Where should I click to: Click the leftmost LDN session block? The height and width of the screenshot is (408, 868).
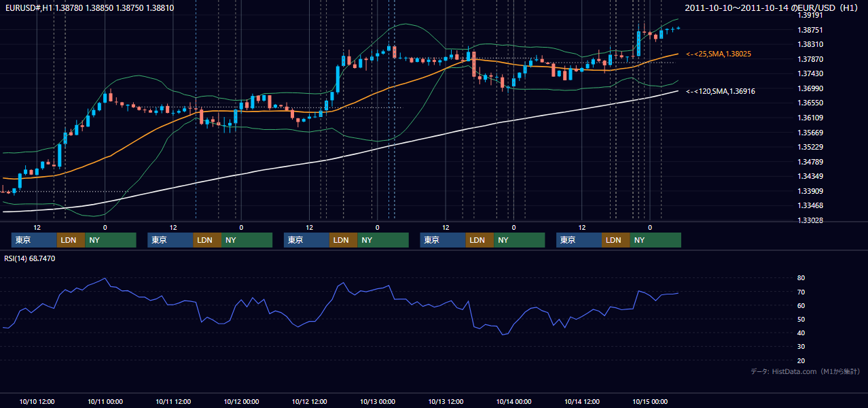pyautogui.click(x=71, y=240)
